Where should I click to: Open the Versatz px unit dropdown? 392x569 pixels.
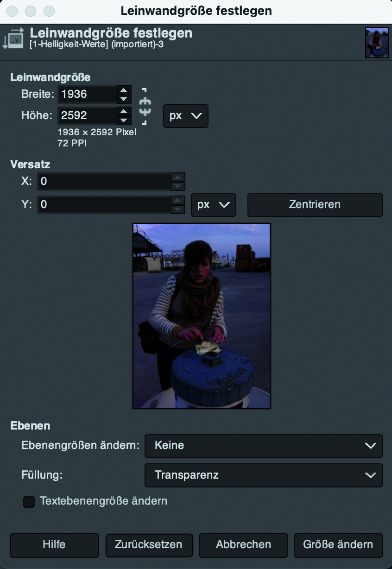[x=214, y=205]
